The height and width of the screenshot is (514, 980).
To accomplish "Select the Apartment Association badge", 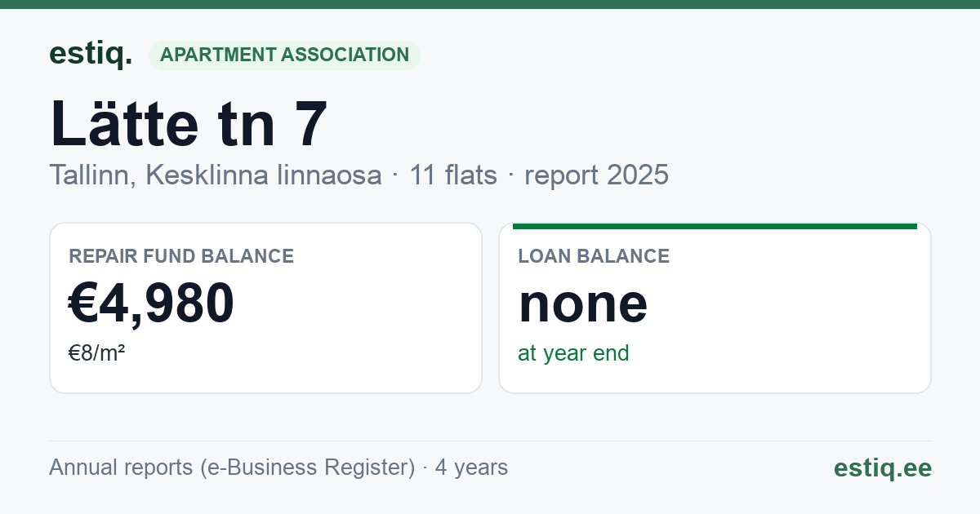I will 284,55.
